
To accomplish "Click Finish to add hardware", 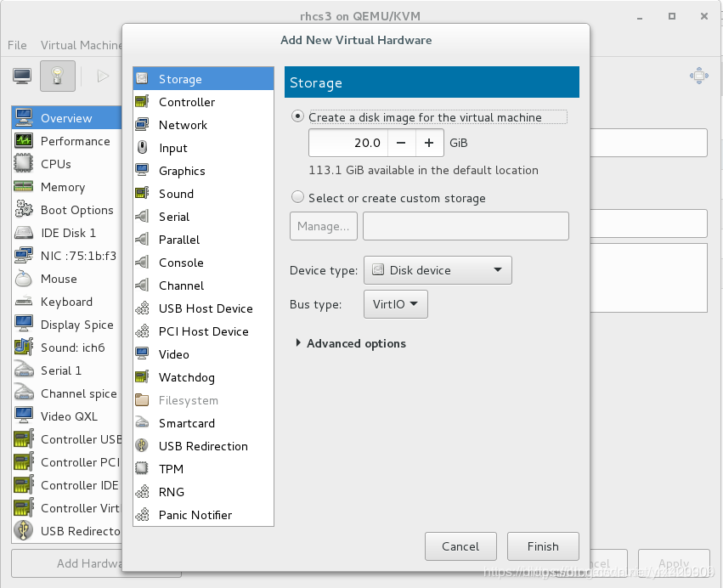I will coord(543,546).
